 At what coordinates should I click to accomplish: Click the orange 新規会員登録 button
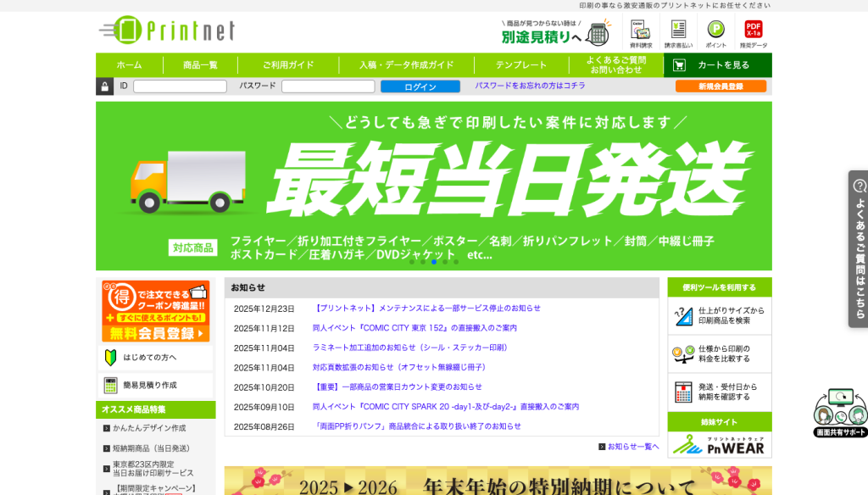pyautogui.click(x=721, y=86)
